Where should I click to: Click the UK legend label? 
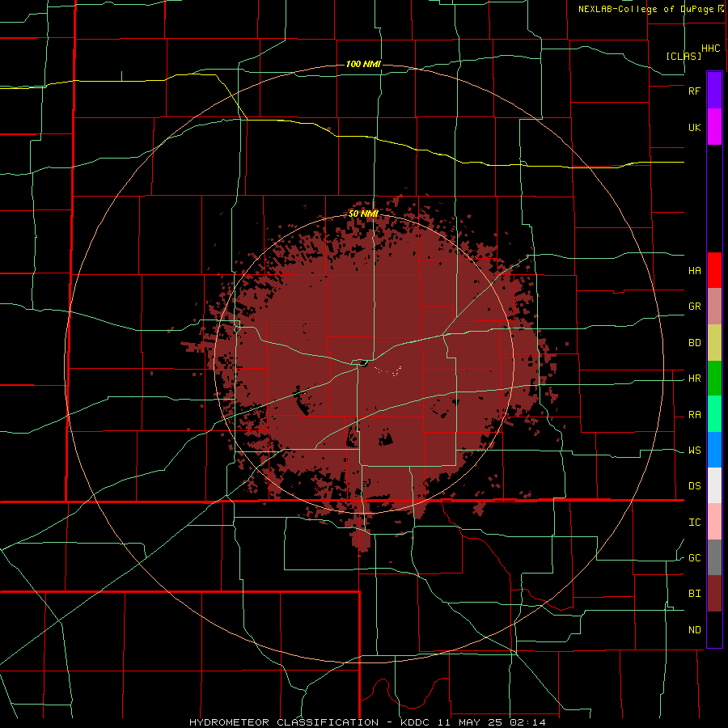click(694, 128)
